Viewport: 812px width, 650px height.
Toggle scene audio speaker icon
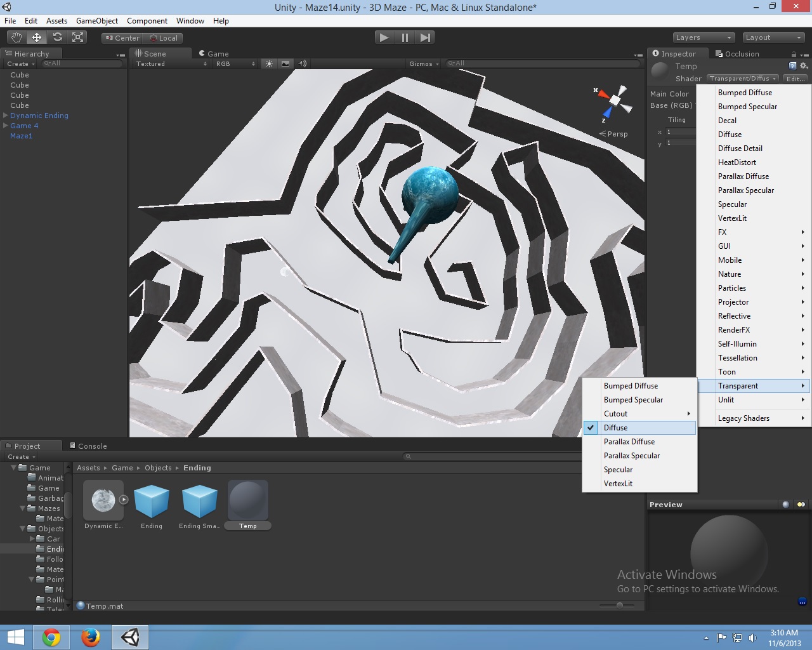(302, 63)
